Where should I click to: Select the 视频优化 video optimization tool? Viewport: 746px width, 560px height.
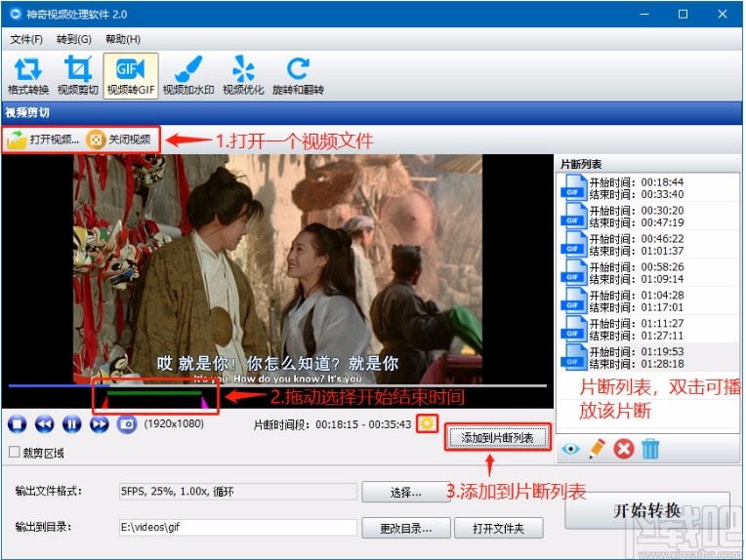(243, 75)
